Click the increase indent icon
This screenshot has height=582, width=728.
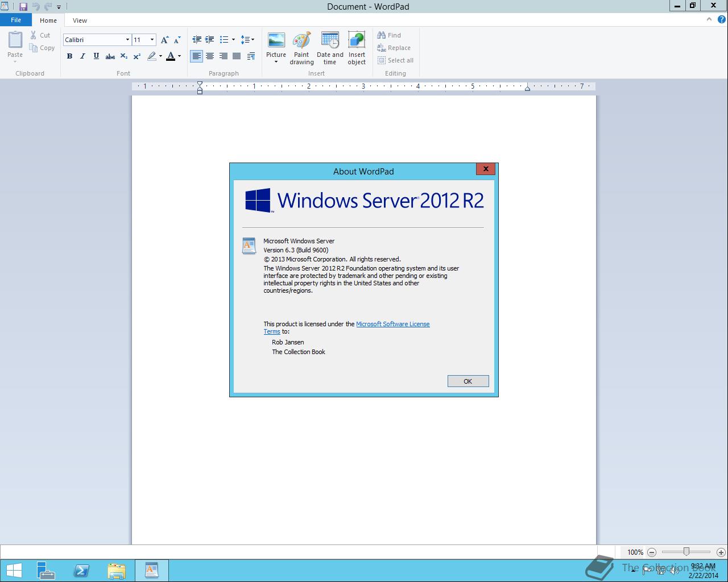210,40
